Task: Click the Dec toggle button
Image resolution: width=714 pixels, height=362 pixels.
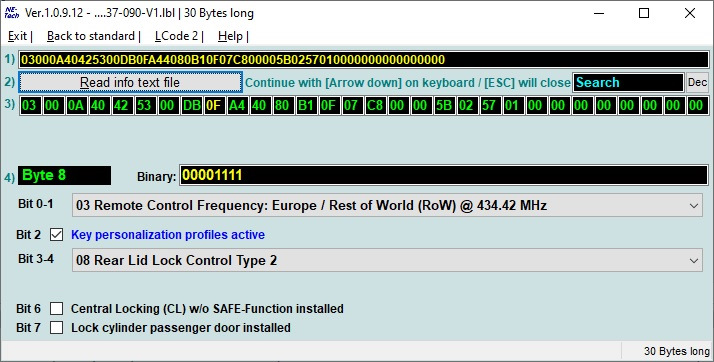Action: pyautogui.click(x=697, y=82)
